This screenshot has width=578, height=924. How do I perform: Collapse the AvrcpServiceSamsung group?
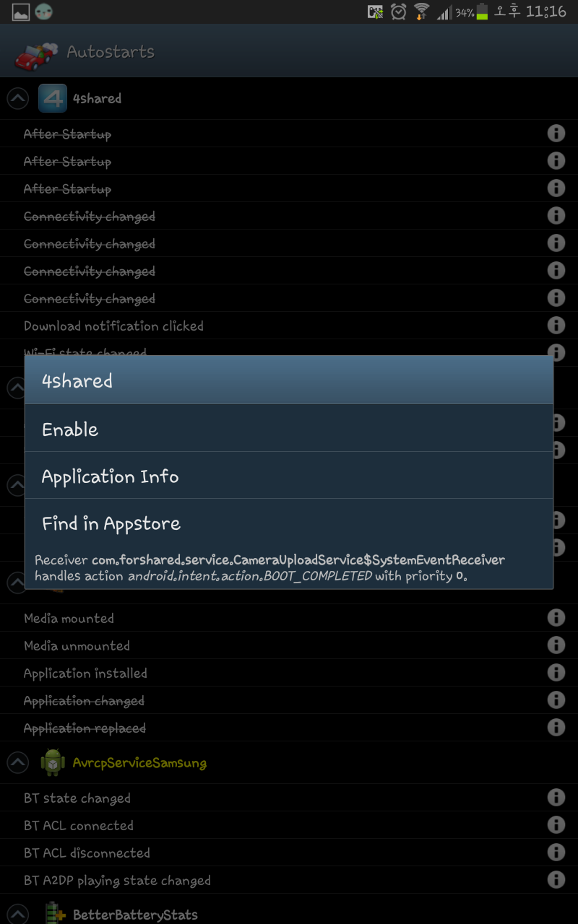coord(18,763)
